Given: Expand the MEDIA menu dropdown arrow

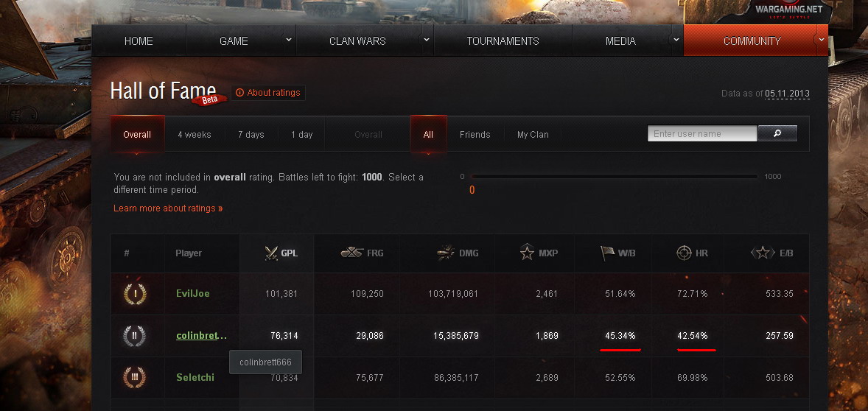Looking at the screenshot, I should [676, 40].
